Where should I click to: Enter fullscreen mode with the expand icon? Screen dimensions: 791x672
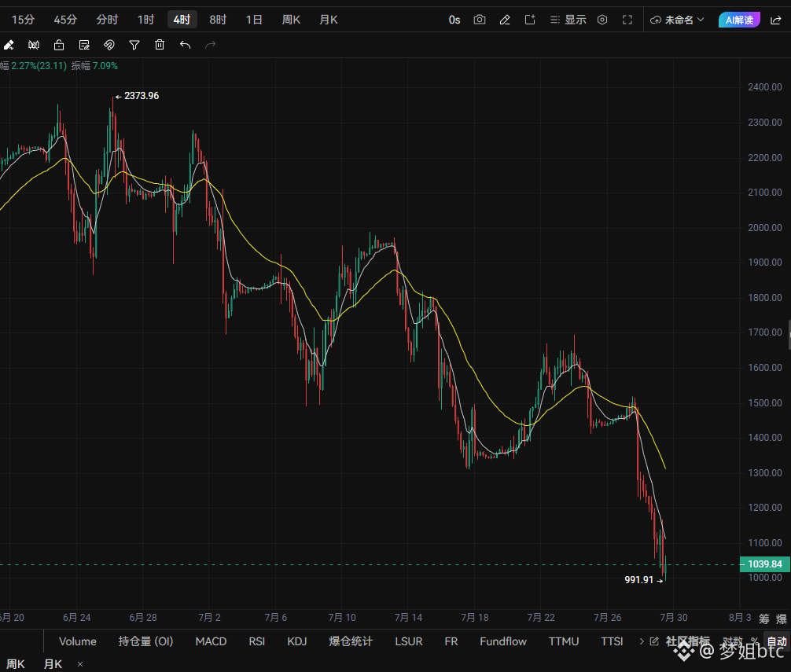point(627,20)
